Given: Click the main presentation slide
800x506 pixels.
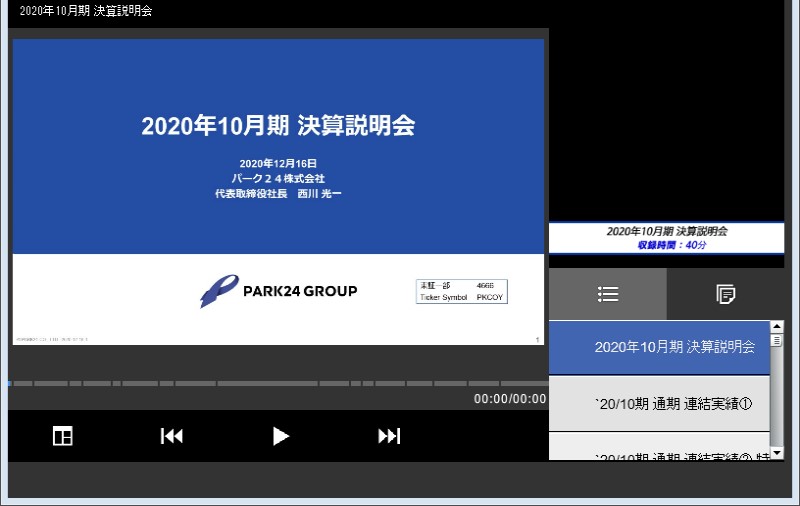Looking at the screenshot, I should tap(278, 192).
